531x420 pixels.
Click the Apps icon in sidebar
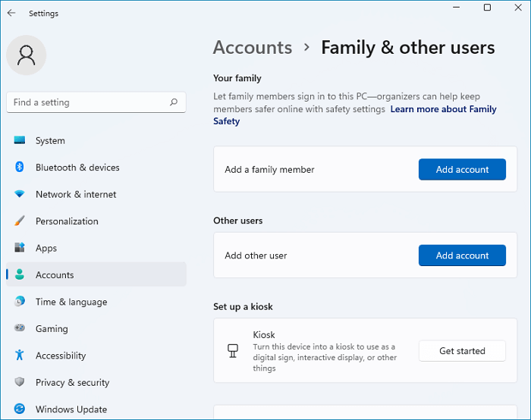pos(20,249)
